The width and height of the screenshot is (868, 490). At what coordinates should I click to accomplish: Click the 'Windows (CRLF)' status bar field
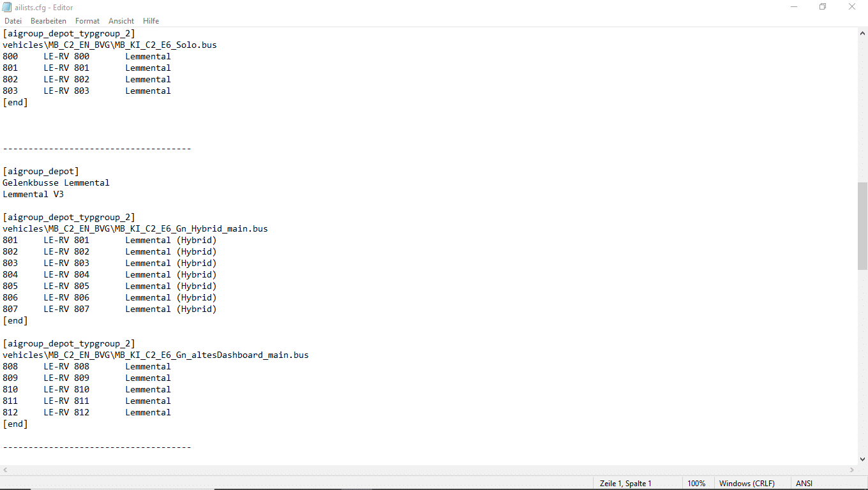(x=747, y=484)
